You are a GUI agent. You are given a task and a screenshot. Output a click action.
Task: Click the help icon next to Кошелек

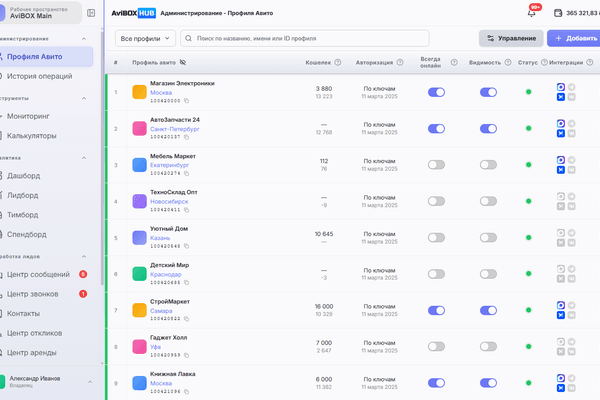point(338,62)
